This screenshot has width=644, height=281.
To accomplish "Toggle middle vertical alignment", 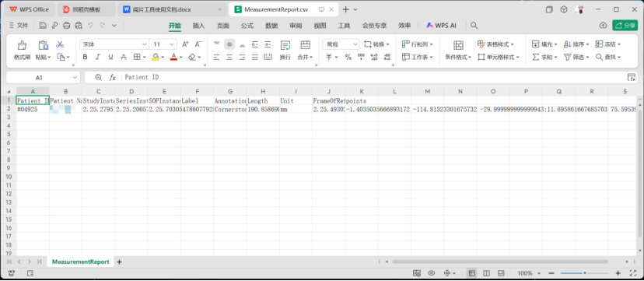I will [x=229, y=44].
